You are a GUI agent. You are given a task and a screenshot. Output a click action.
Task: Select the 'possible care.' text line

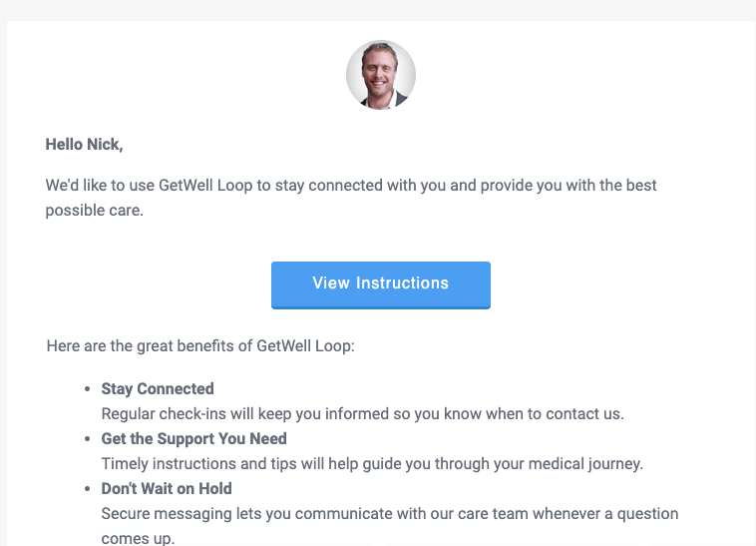click(95, 211)
